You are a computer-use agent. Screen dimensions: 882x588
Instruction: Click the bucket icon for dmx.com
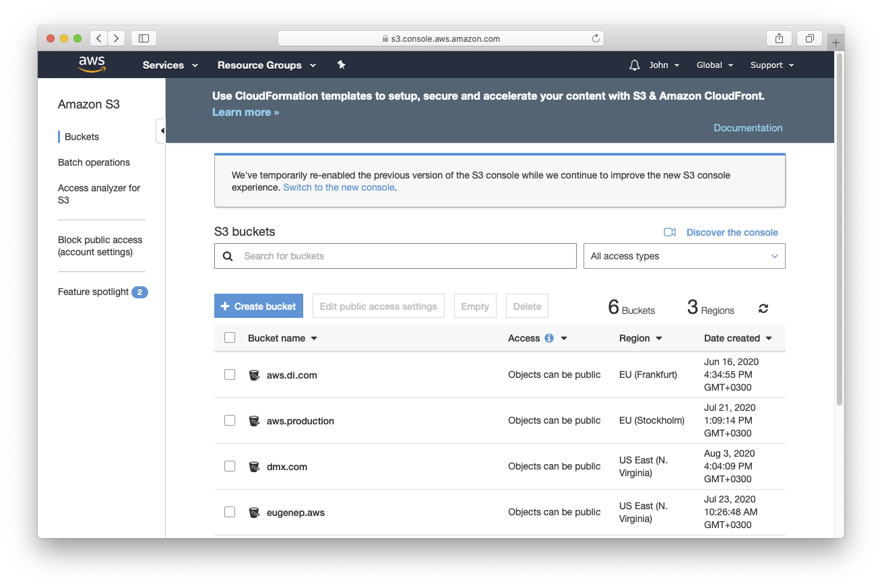[x=254, y=467]
